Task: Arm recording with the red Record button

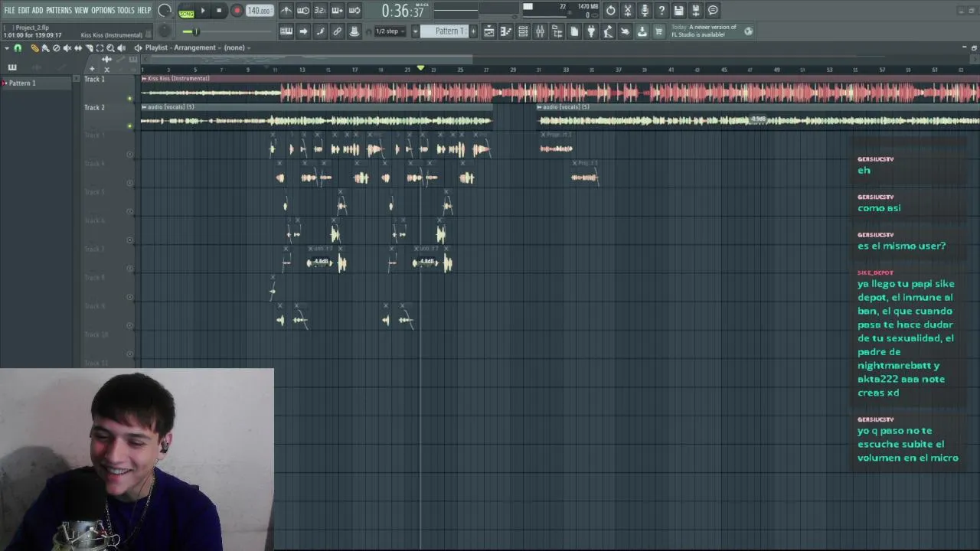Action: (x=237, y=11)
